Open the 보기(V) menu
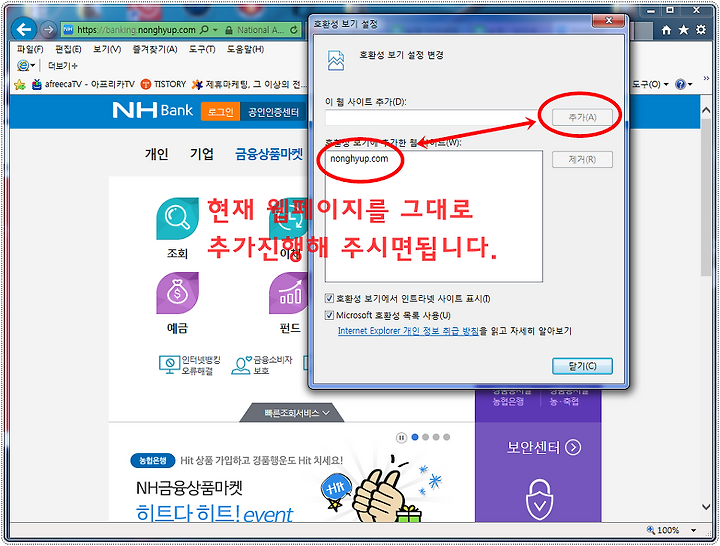The height and width of the screenshot is (546, 720). click(x=107, y=49)
